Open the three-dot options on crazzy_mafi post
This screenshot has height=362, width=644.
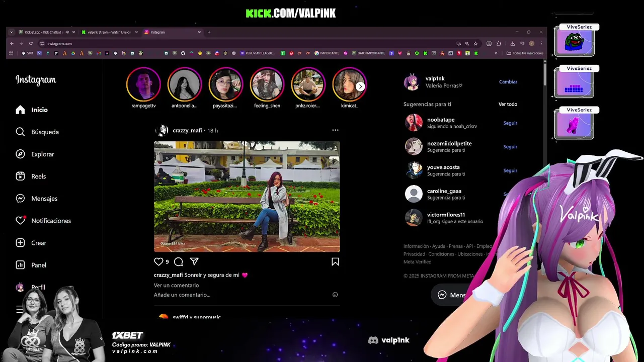(335, 130)
